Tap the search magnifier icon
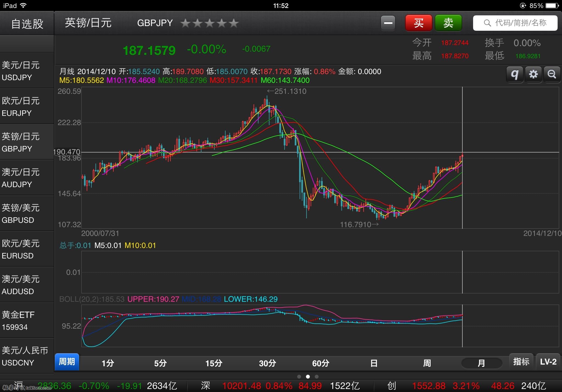 click(487, 23)
